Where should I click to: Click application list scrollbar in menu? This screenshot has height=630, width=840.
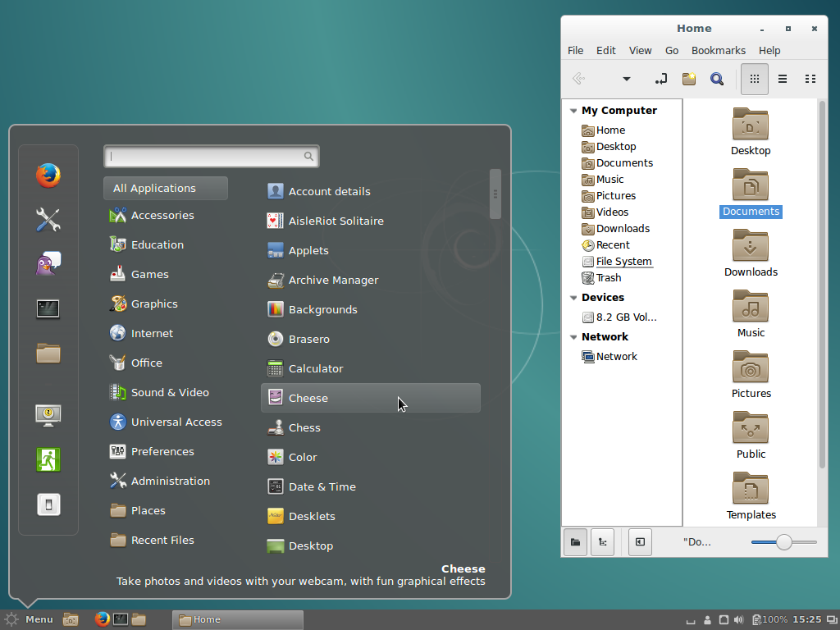click(495, 194)
